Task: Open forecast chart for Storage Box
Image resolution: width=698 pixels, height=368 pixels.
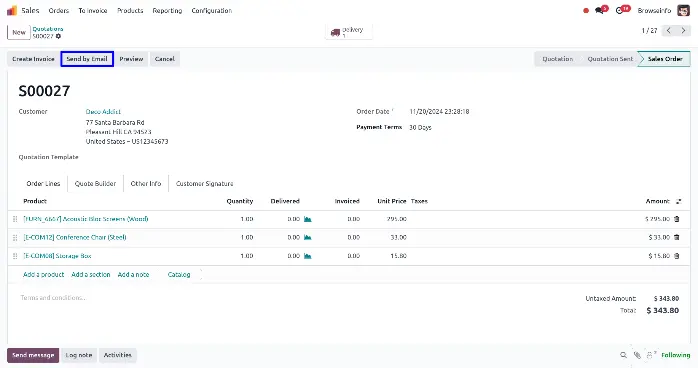Action: [308, 256]
